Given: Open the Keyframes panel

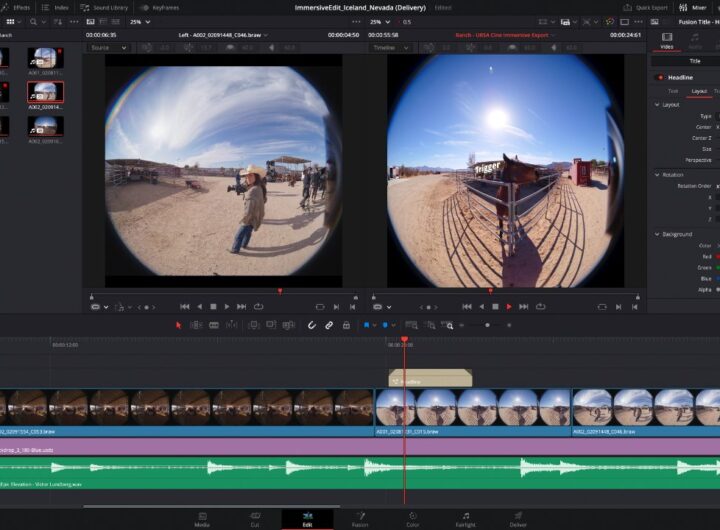Looking at the screenshot, I should coord(159,7).
